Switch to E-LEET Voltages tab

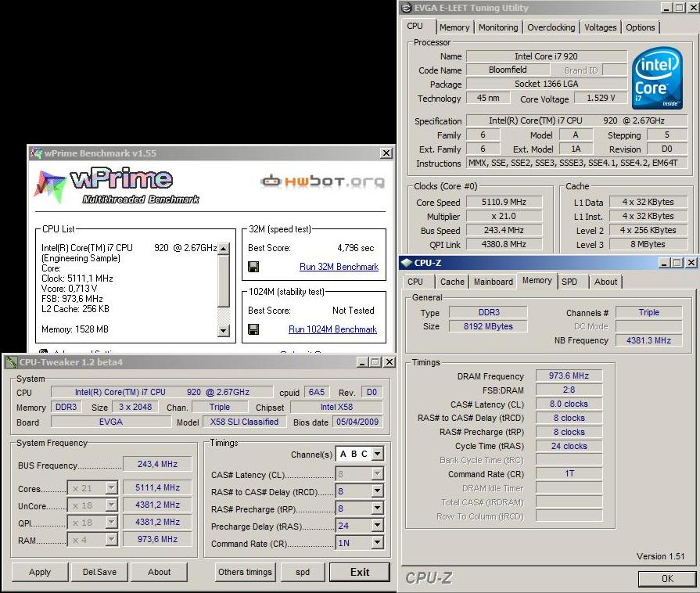coord(601,27)
